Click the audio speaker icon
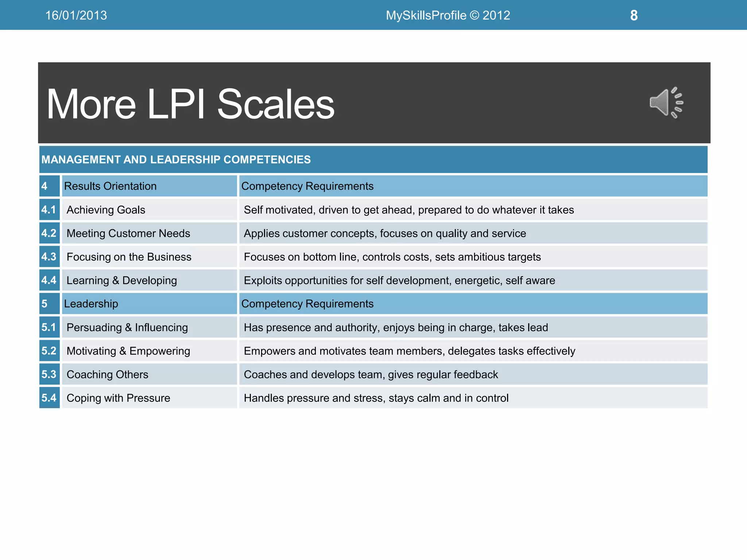 666,103
